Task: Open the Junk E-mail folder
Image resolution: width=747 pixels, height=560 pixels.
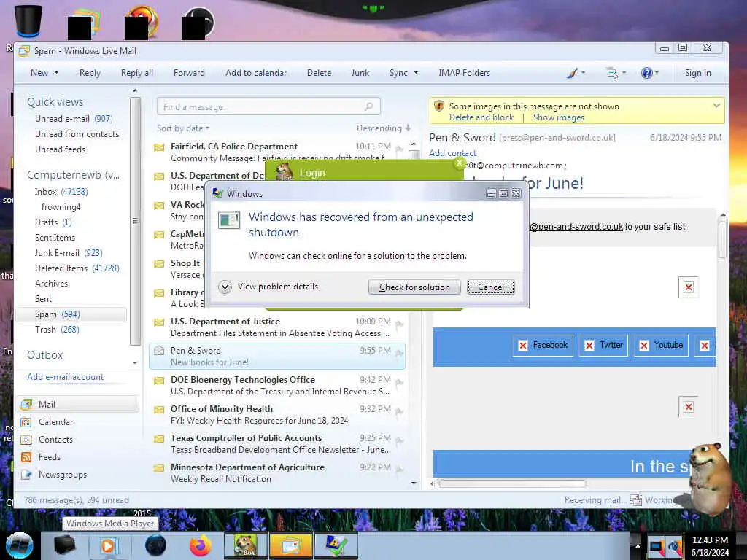Action: click(68, 252)
